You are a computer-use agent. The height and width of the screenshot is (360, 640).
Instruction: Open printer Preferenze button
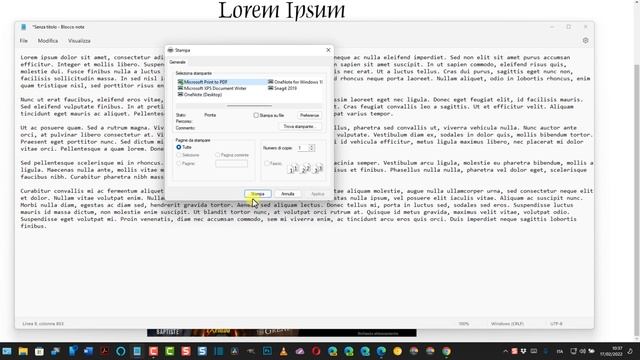(x=309, y=116)
